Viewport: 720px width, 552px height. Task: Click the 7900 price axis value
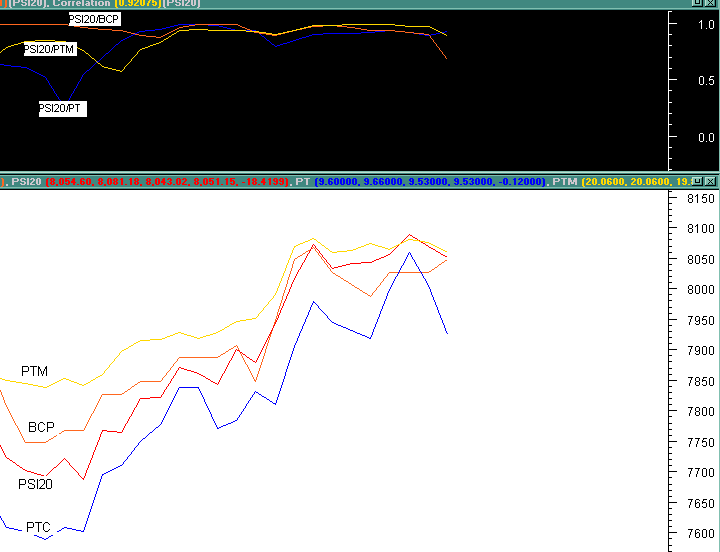click(701, 350)
